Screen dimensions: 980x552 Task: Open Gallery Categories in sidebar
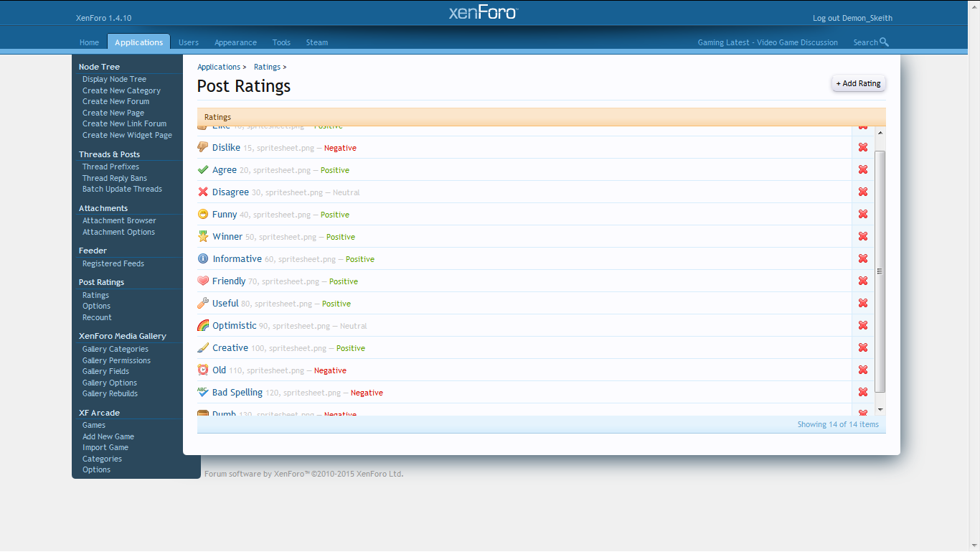pyautogui.click(x=116, y=349)
